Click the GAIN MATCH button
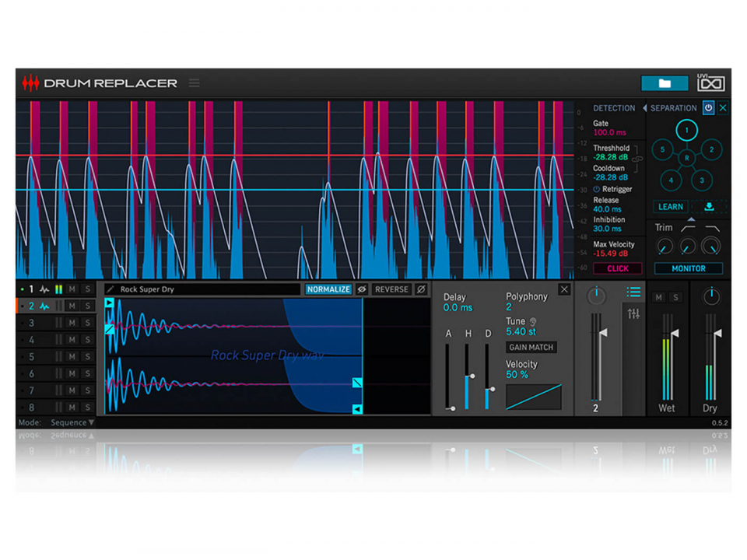Viewport: 747px width, 560px height. coord(531,347)
